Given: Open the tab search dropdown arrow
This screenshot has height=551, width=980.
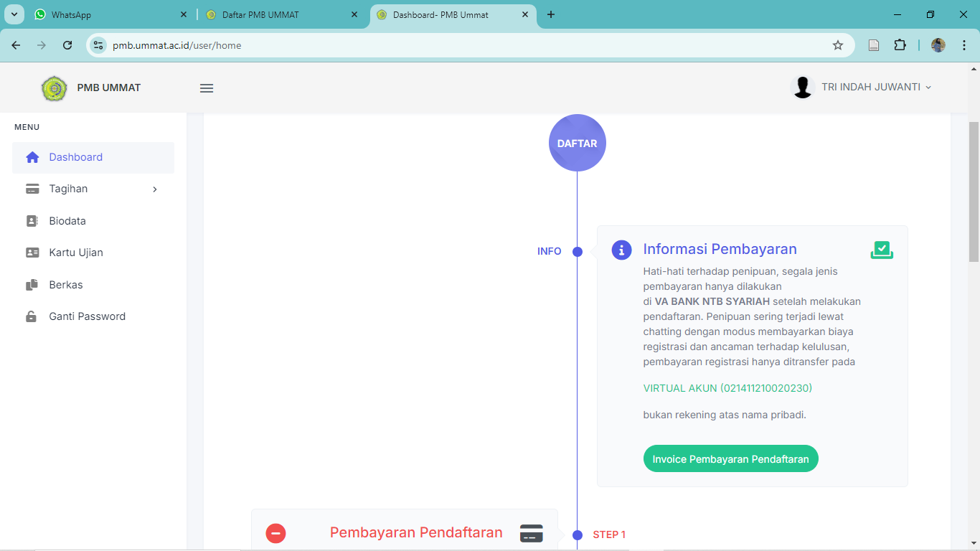Looking at the screenshot, I should point(14,14).
